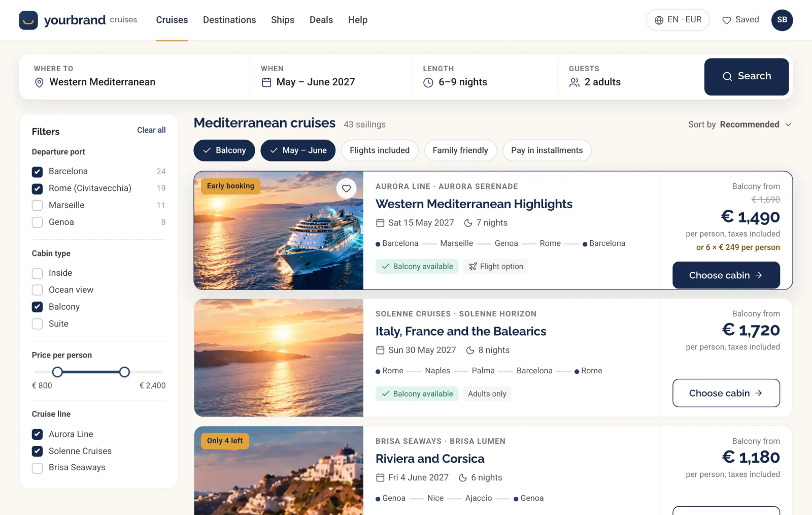
Task: Click the calendar icon beside Fri 4 June 2027
Action: tap(380, 478)
